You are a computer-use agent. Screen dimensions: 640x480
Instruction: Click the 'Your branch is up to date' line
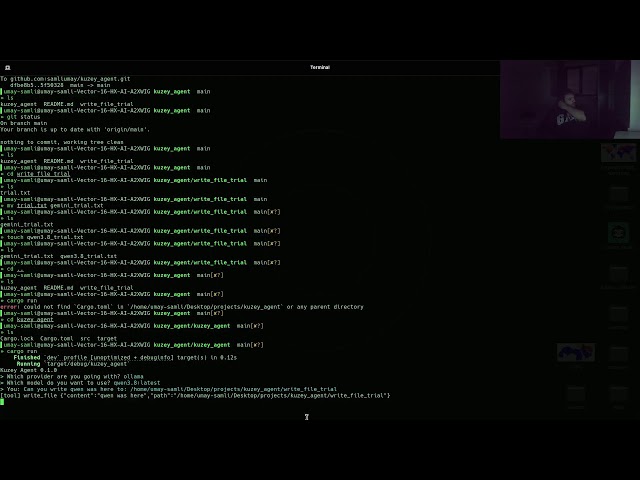pos(75,129)
